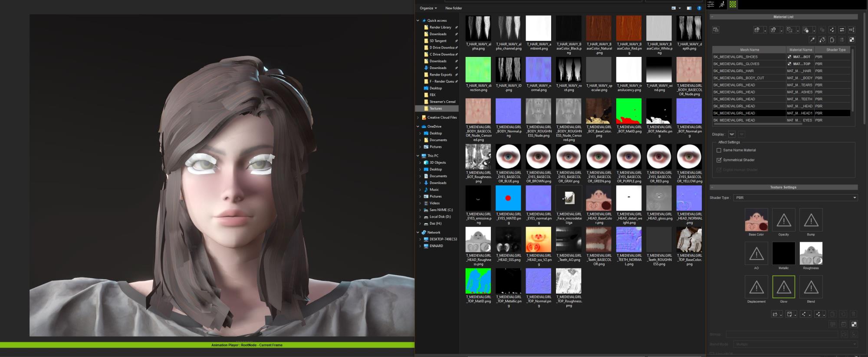Collapse the This PC tree node
This screenshot has height=357, width=868.
(418, 156)
